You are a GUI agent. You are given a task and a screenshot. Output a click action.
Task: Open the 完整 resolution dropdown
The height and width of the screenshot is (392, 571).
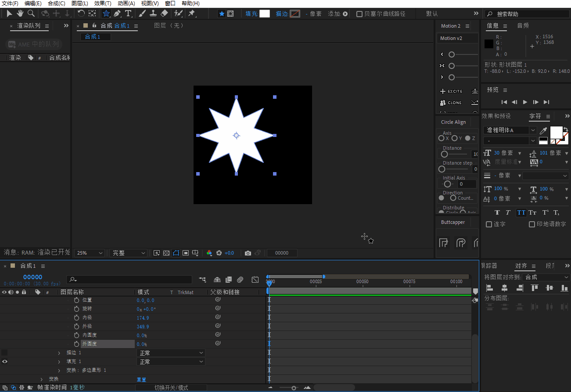click(x=128, y=253)
